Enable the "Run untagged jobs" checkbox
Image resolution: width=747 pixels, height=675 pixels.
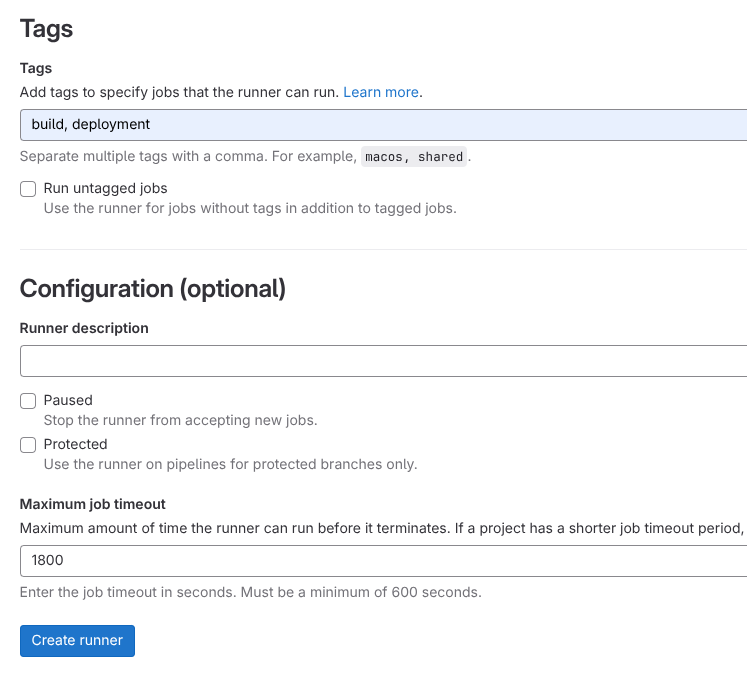tap(28, 189)
